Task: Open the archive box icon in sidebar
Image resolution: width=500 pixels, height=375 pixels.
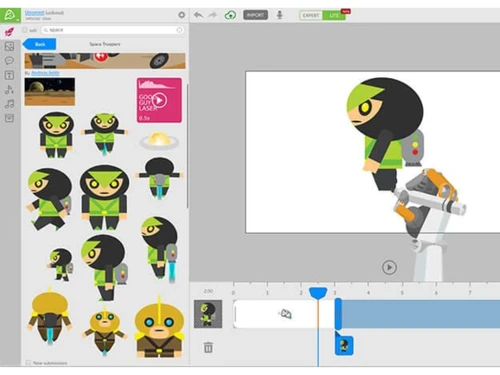Action: (9, 118)
